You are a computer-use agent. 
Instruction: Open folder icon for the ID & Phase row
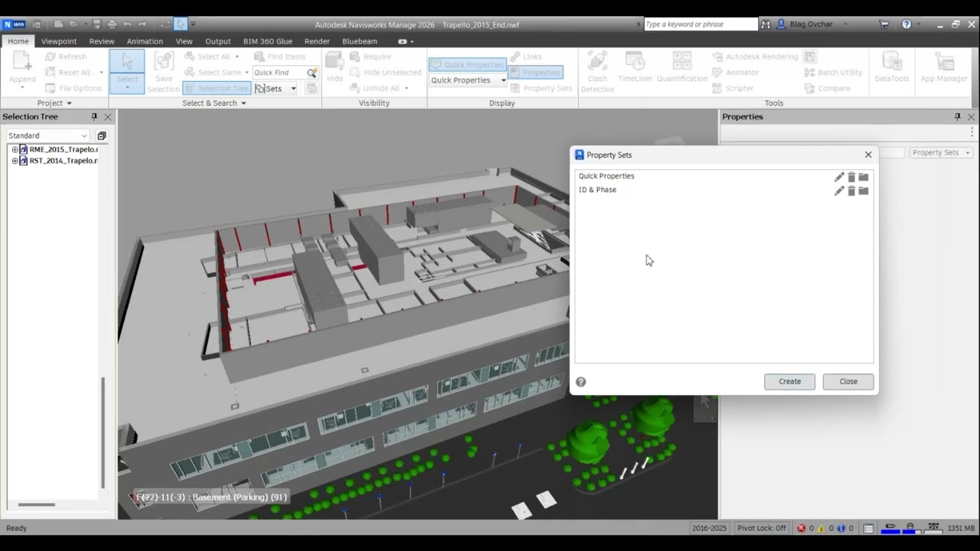tap(864, 191)
